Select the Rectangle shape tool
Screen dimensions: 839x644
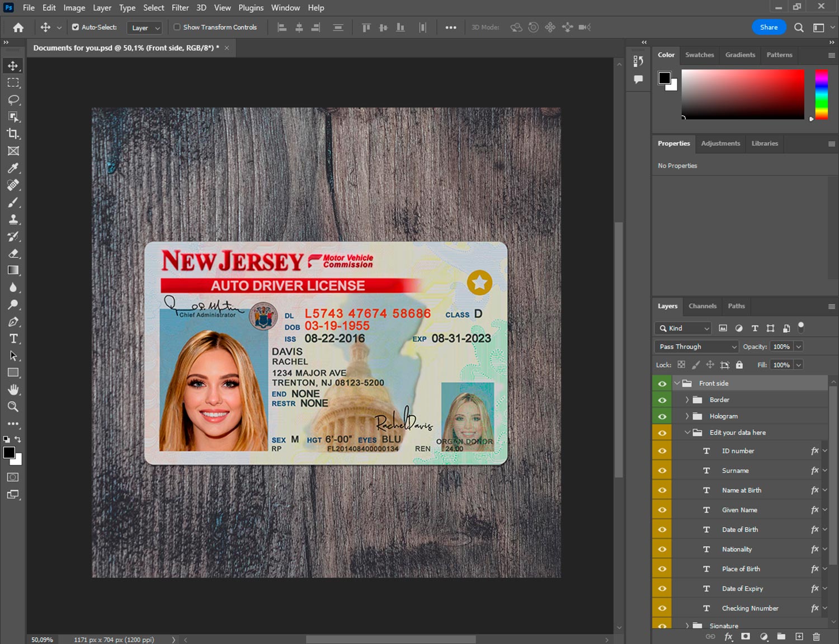click(x=13, y=373)
